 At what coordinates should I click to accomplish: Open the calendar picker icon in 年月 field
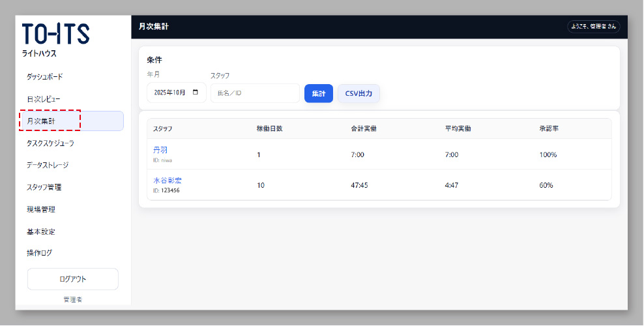click(196, 93)
